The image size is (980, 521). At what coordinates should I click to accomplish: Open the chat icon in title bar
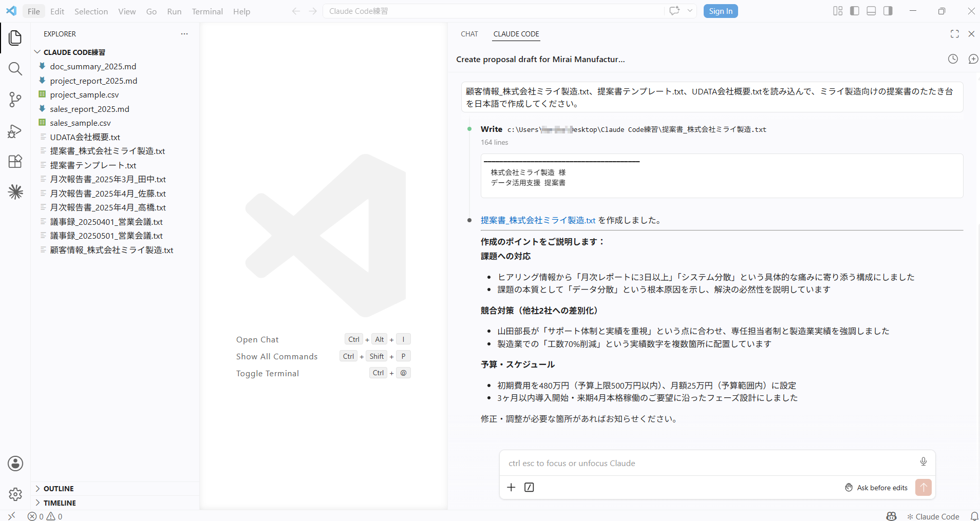pyautogui.click(x=674, y=11)
